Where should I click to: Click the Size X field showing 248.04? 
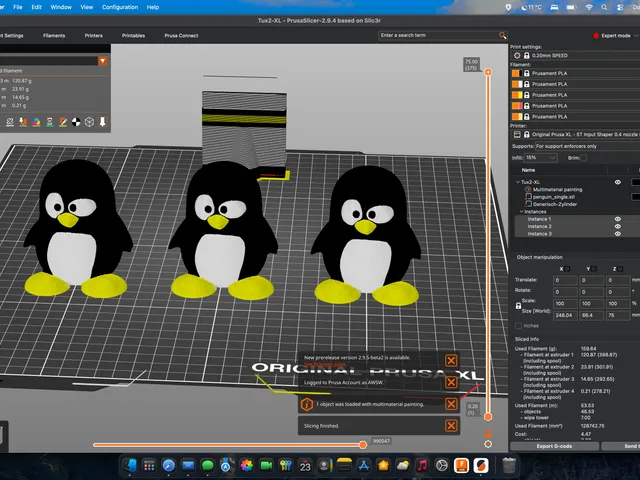[565, 316]
